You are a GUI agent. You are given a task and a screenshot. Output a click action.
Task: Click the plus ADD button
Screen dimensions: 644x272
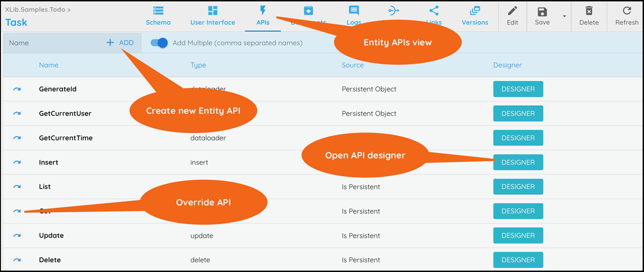click(120, 43)
